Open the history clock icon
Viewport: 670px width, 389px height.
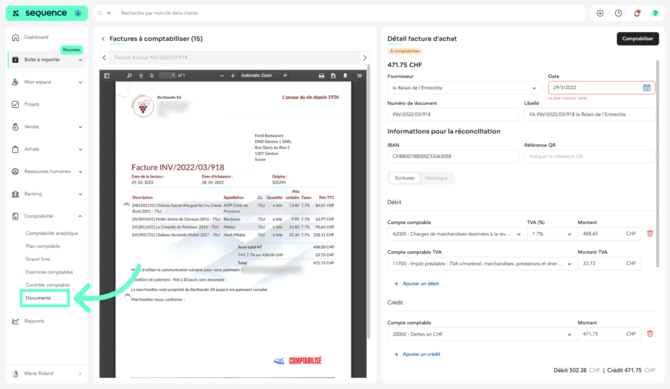pos(618,13)
